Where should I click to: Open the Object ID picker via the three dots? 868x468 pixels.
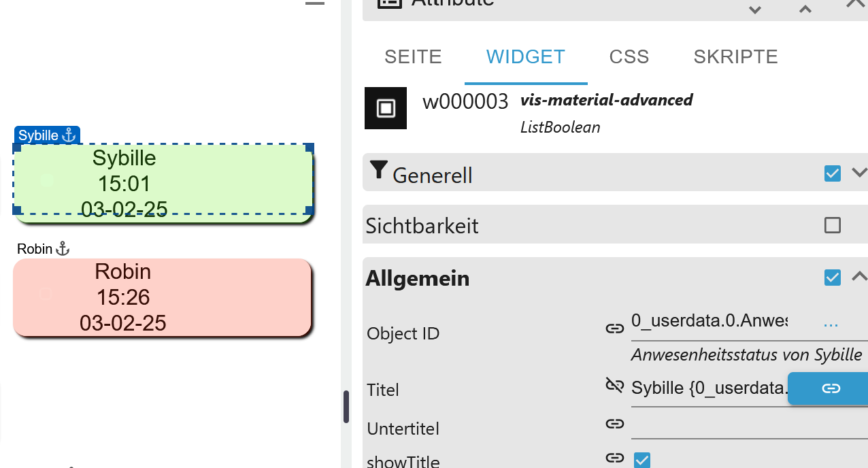coord(831,324)
